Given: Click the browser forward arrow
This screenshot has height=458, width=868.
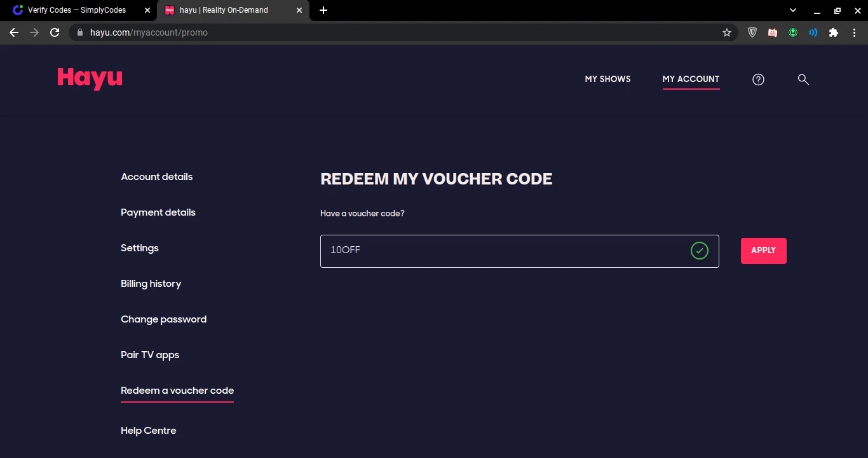Looking at the screenshot, I should [x=34, y=32].
